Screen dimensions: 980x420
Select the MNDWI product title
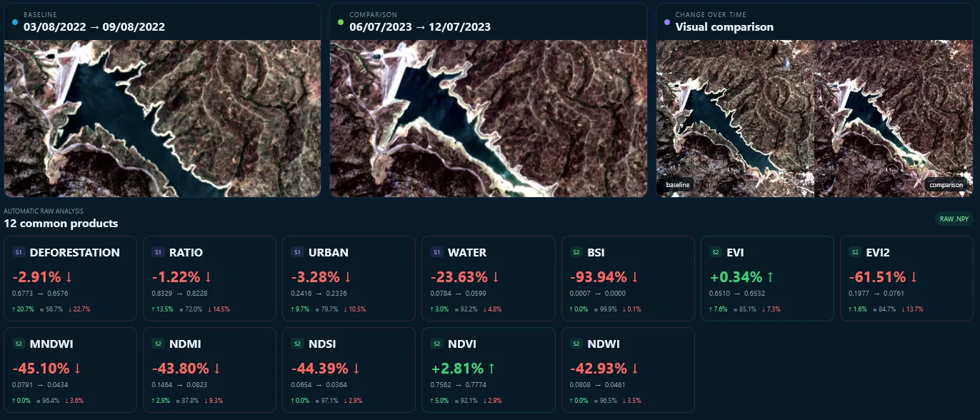click(x=51, y=344)
